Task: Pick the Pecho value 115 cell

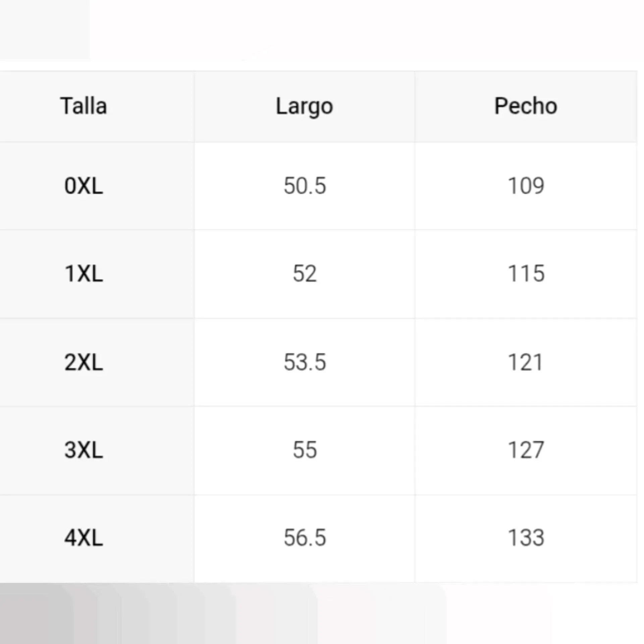Action: 526,274
